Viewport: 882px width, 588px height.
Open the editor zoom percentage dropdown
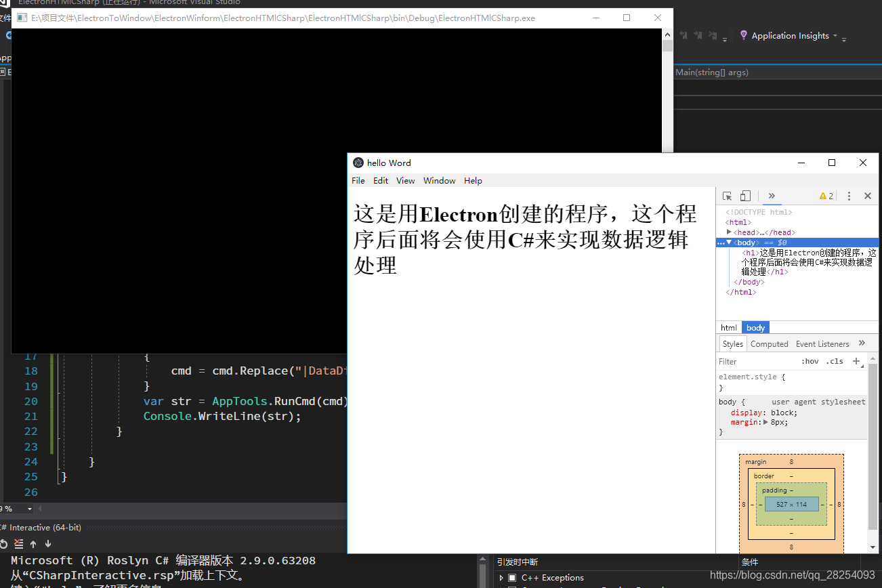click(30, 509)
